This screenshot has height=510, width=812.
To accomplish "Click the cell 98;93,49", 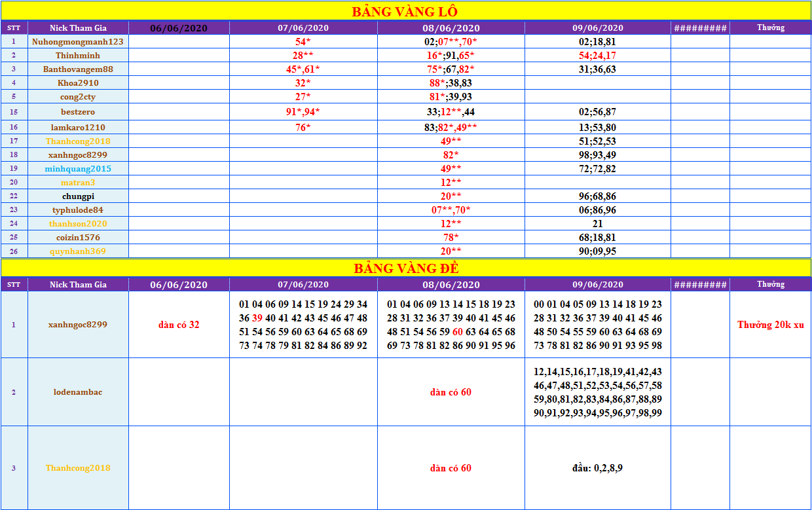I will [x=598, y=155].
